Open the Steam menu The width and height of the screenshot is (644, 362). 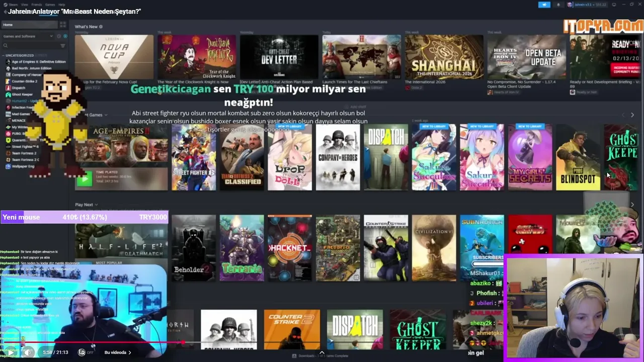[x=13, y=5]
